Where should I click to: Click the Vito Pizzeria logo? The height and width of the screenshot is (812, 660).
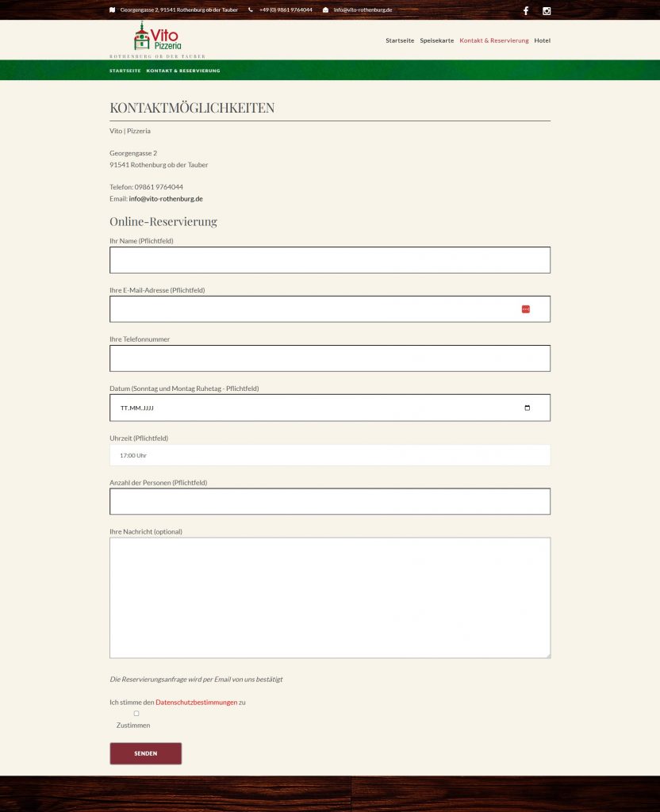click(157, 38)
